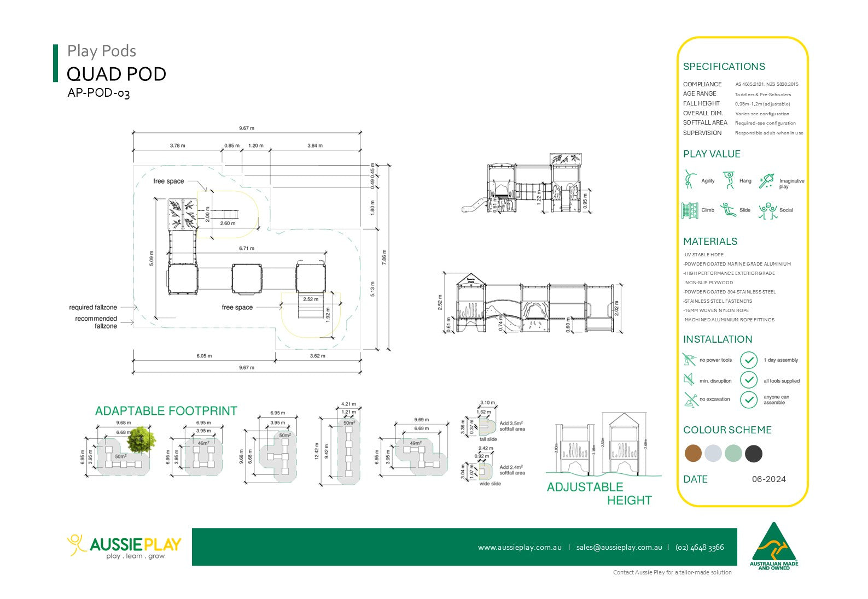Click the (02) 4648 3366 phone number
Screen dimensions: 868x599
pyautogui.click(x=700, y=547)
